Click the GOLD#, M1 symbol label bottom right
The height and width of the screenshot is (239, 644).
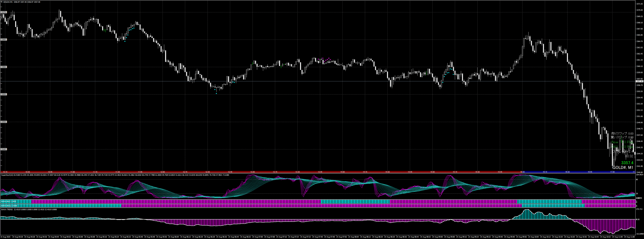[623, 167]
